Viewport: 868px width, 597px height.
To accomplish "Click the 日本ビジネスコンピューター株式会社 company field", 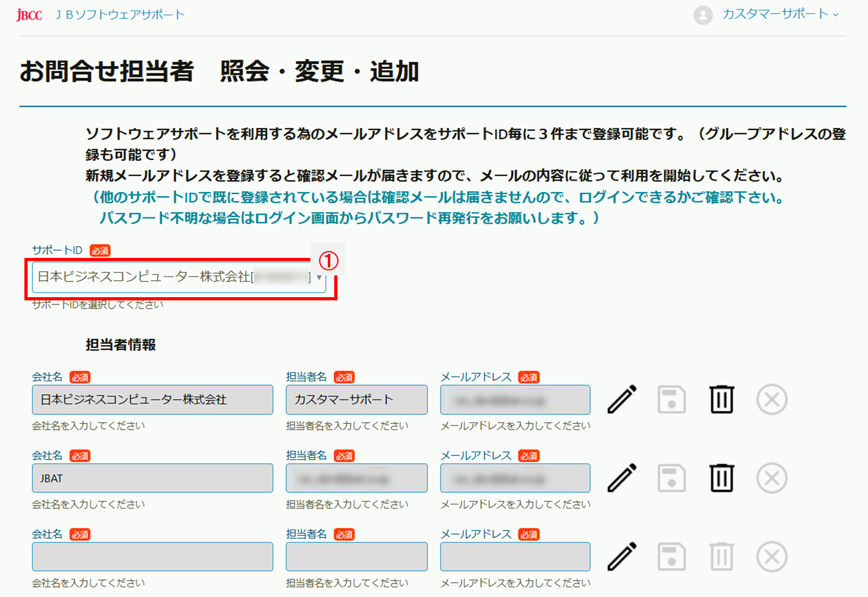I will coord(152,400).
